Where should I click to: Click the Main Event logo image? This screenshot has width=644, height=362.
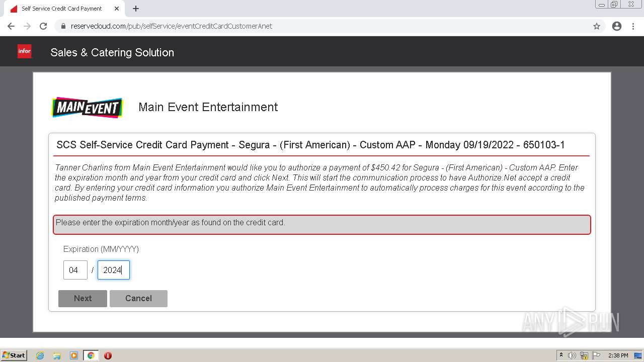click(88, 108)
